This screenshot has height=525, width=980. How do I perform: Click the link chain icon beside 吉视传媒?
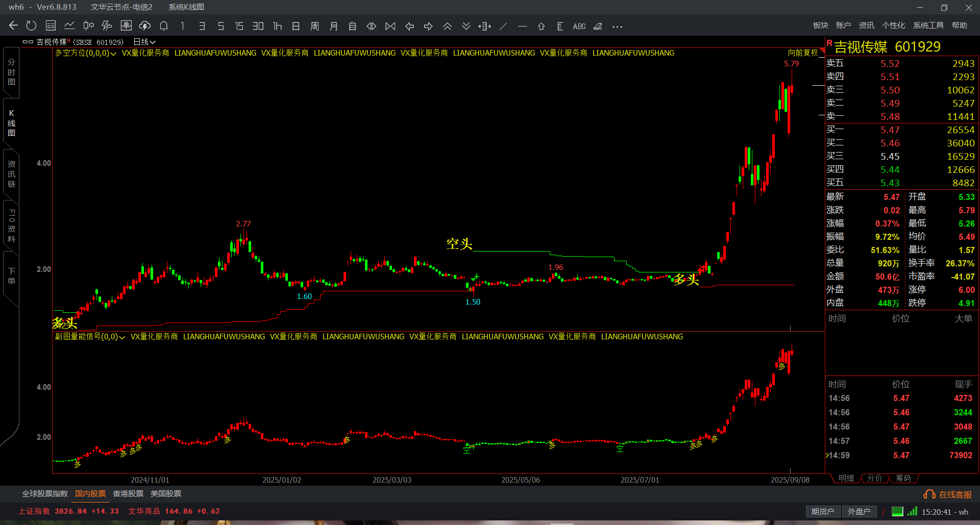[28, 42]
